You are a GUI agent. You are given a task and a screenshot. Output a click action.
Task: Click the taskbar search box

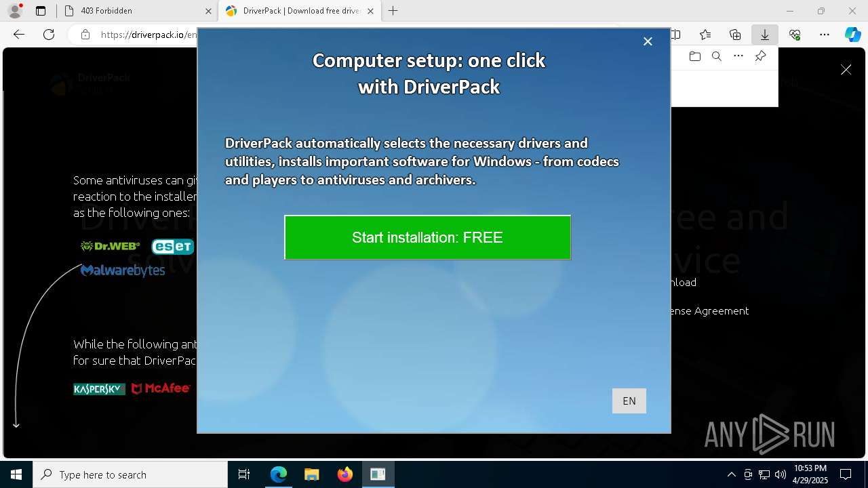click(x=130, y=474)
